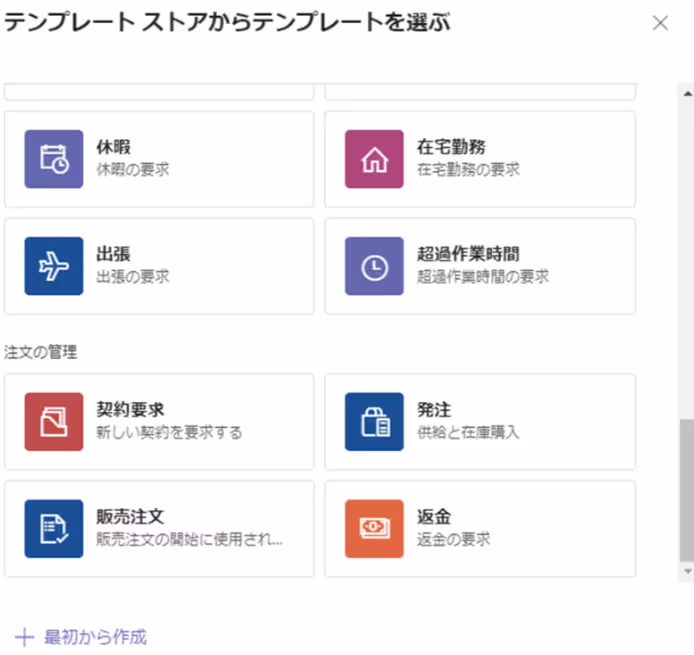Click the 供給と在庫購入 description text
The height and width of the screenshot is (655, 694).
point(468,432)
